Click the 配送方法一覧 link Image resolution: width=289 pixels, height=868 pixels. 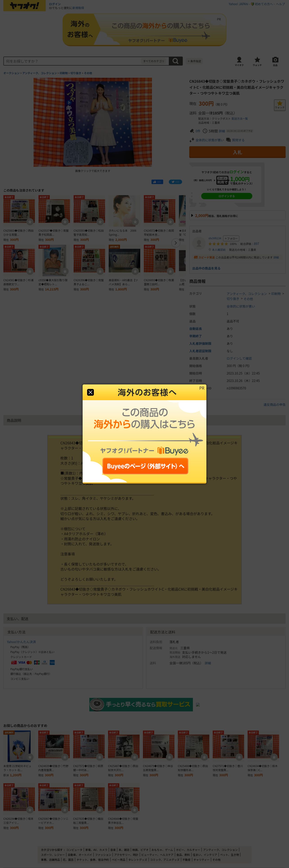pos(239,119)
